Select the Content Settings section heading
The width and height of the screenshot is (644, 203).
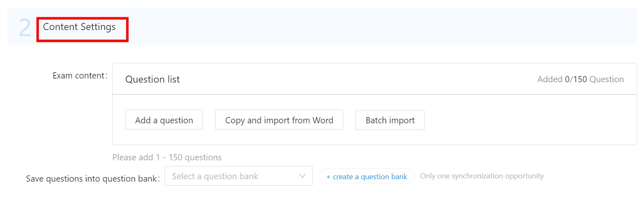click(79, 27)
